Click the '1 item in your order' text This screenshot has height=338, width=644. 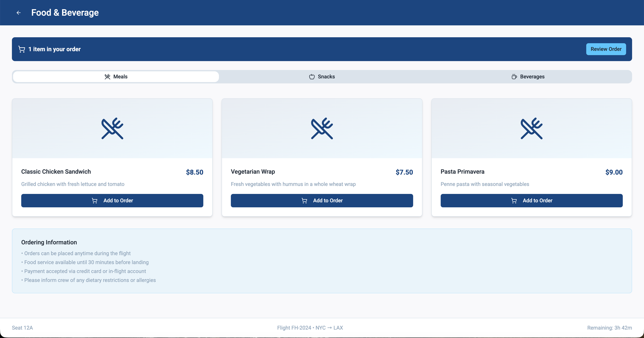click(x=54, y=49)
